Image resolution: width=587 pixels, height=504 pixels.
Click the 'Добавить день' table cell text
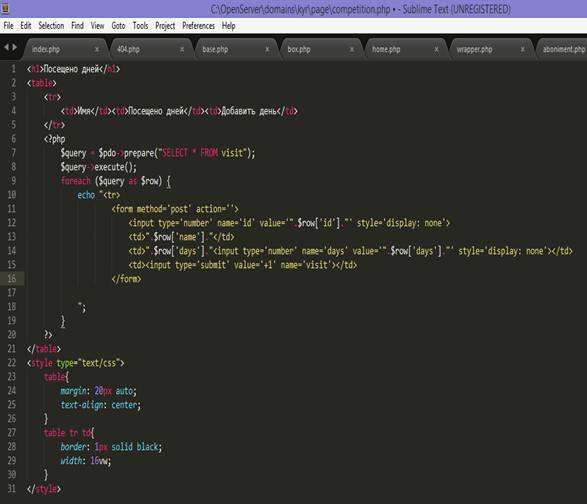click(249, 111)
